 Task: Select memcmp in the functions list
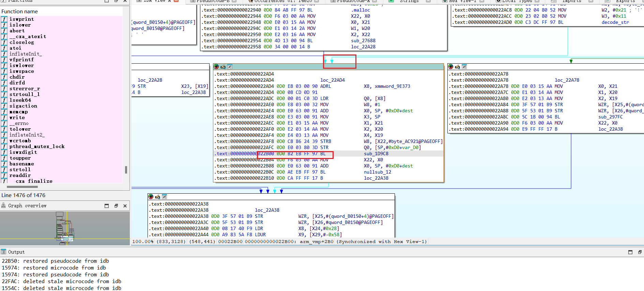[x=18, y=112]
